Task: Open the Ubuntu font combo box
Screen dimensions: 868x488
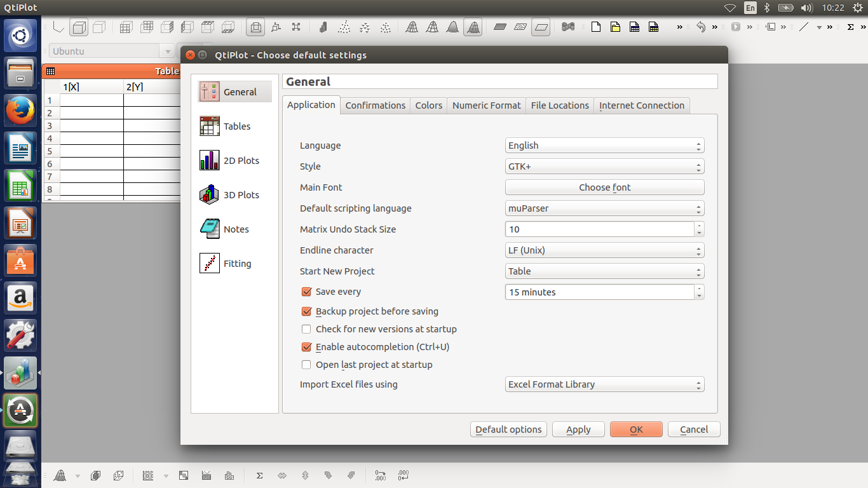Action: [111, 51]
